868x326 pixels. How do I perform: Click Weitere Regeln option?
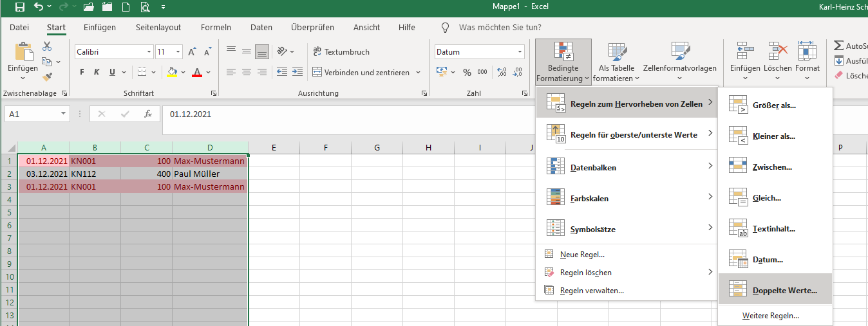pyautogui.click(x=770, y=316)
